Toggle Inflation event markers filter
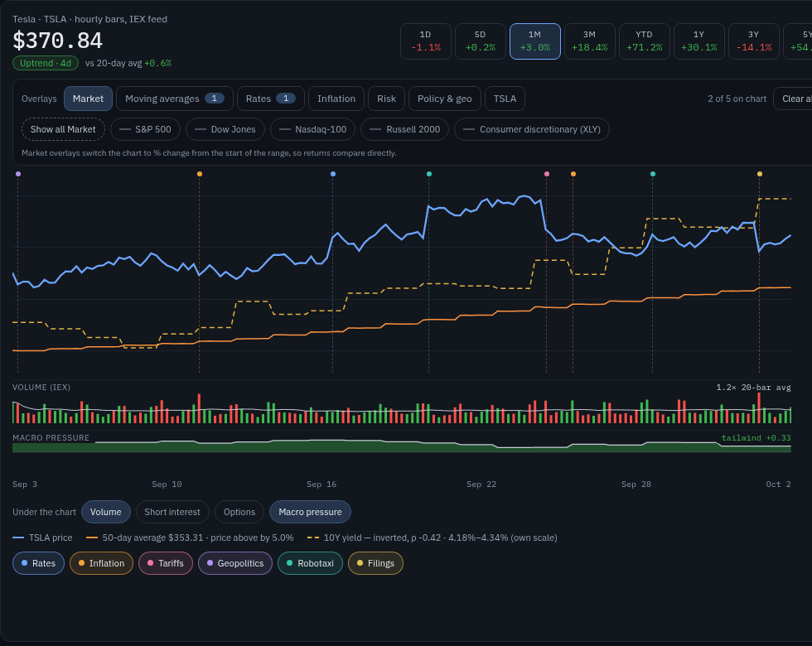Viewport: 812px width, 646px height. click(x=101, y=563)
